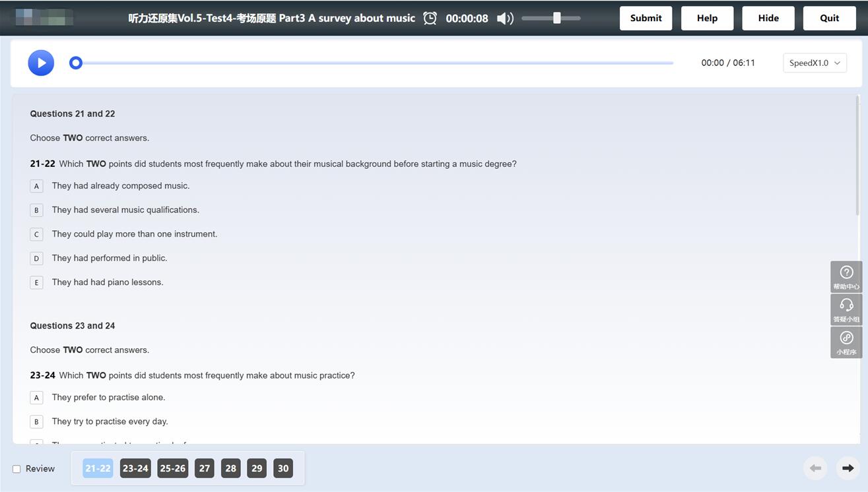Select option B practise every day
The image size is (868, 492).
[x=36, y=421]
